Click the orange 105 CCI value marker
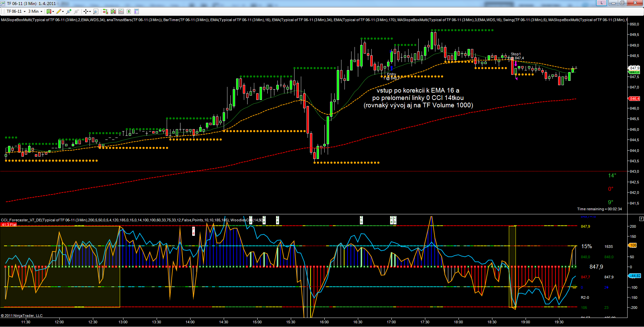 (x=633, y=246)
